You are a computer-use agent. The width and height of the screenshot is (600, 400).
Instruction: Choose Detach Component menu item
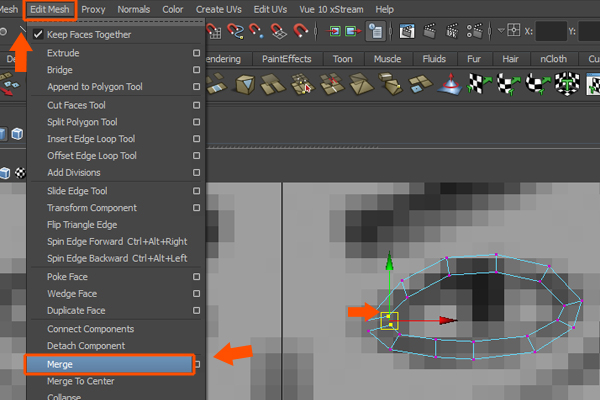coord(116,346)
